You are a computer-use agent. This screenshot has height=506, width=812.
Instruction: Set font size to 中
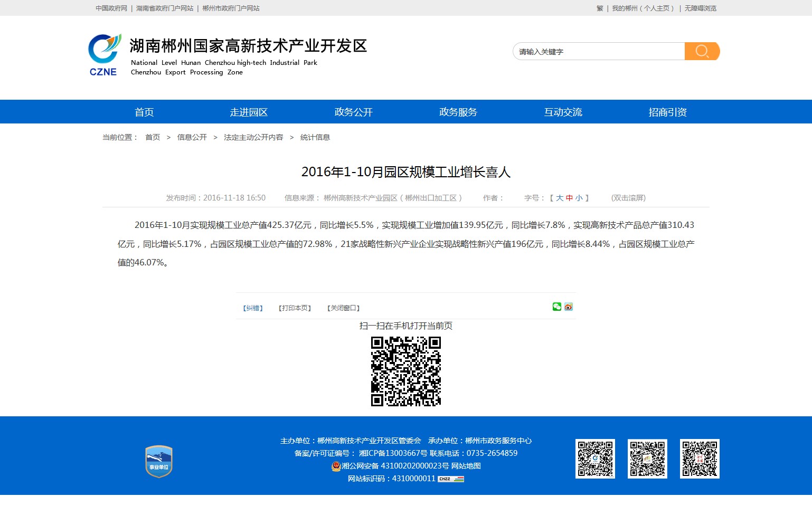coord(569,198)
